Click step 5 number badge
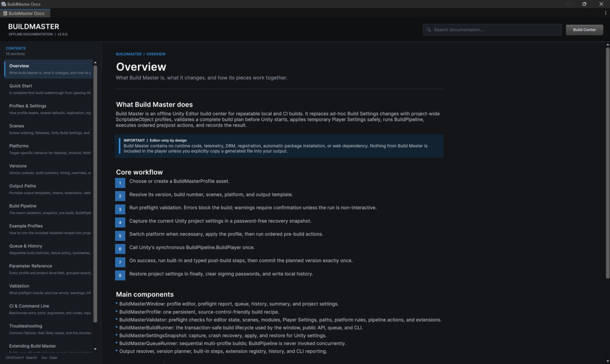The image size is (610, 364). (120, 235)
